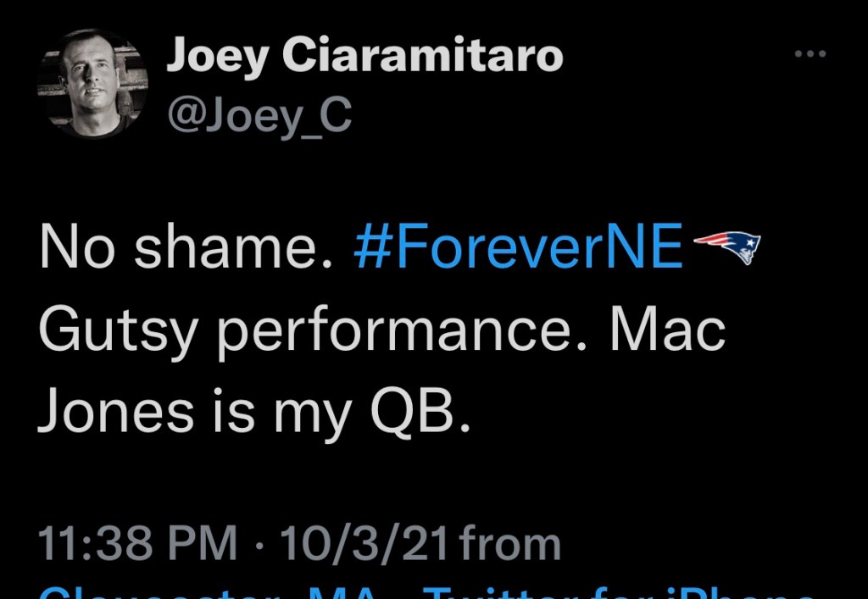This screenshot has width=868, height=599.
Task: Click the Patriots logo emoji
Action: click(x=727, y=248)
